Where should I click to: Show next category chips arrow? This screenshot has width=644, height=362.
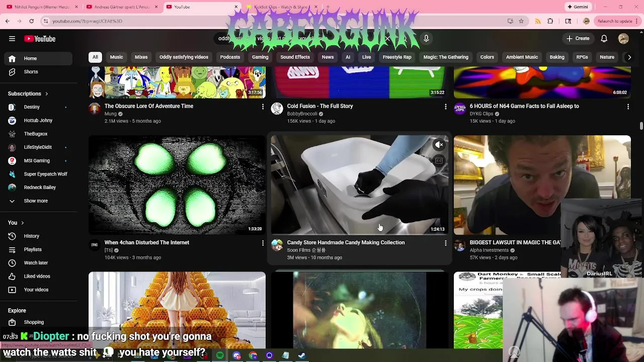coord(629,57)
